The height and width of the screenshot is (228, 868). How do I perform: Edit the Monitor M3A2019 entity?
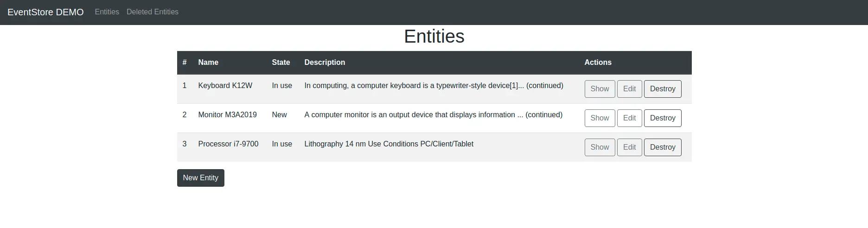click(x=629, y=118)
